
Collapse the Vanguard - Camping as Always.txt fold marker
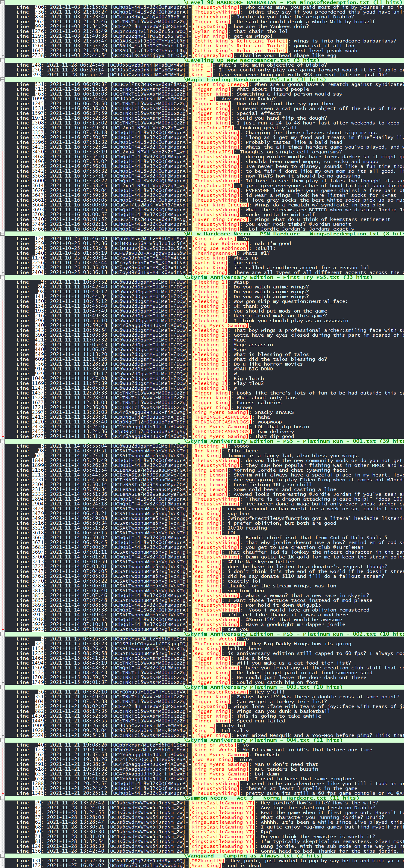pos(2,856)
